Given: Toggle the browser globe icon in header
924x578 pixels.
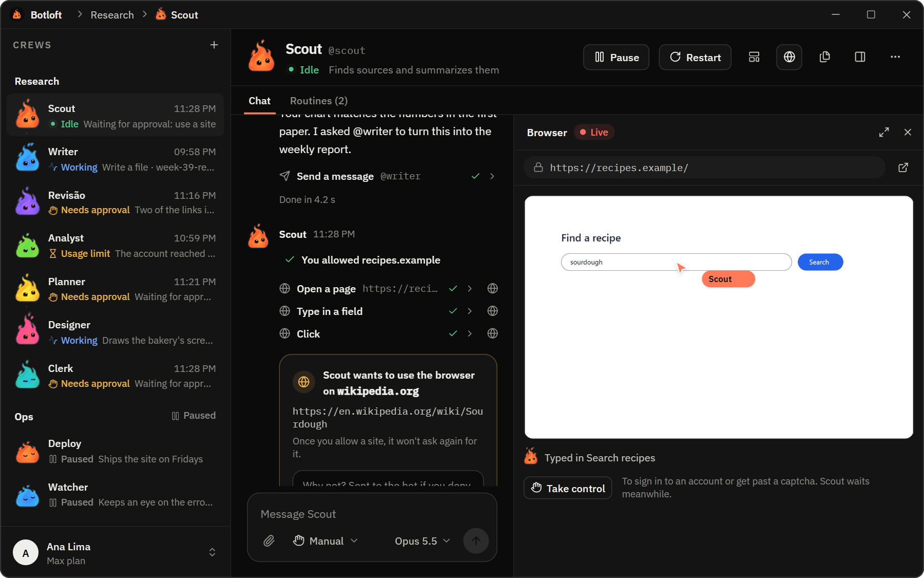Looking at the screenshot, I should [790, 57].
